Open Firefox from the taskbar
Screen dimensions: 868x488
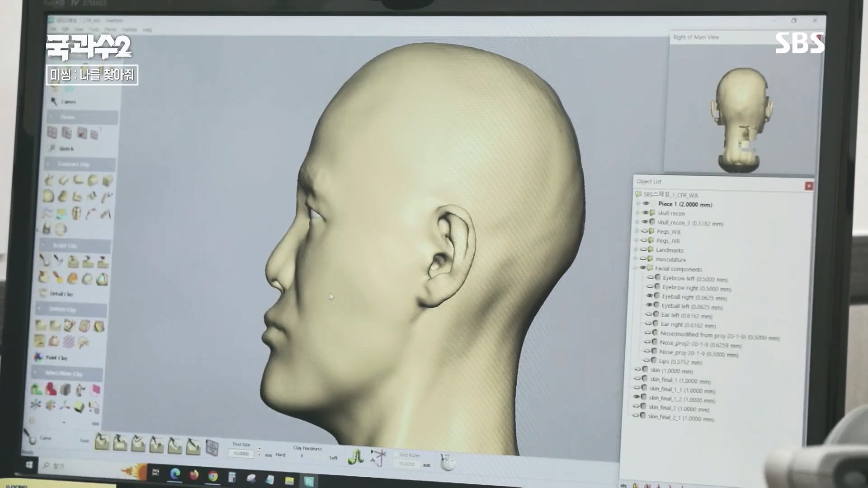click(x=194, y=475)
